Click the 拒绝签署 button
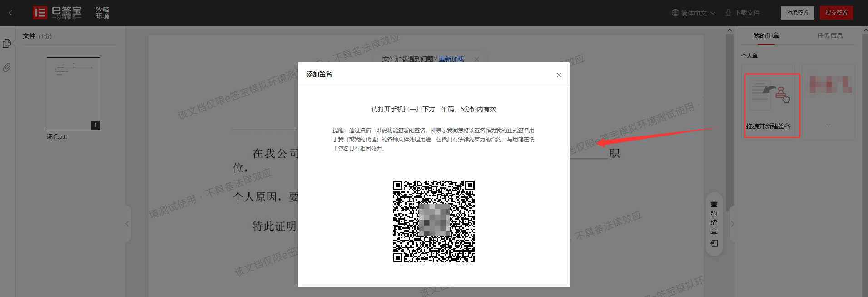The image size is (868, 297). [x=797, y=13]
